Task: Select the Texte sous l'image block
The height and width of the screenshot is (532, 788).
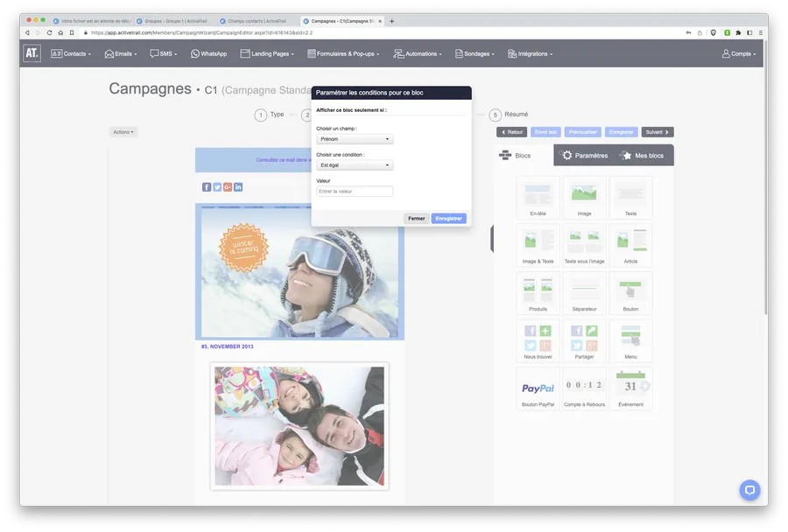Action: 584,246
